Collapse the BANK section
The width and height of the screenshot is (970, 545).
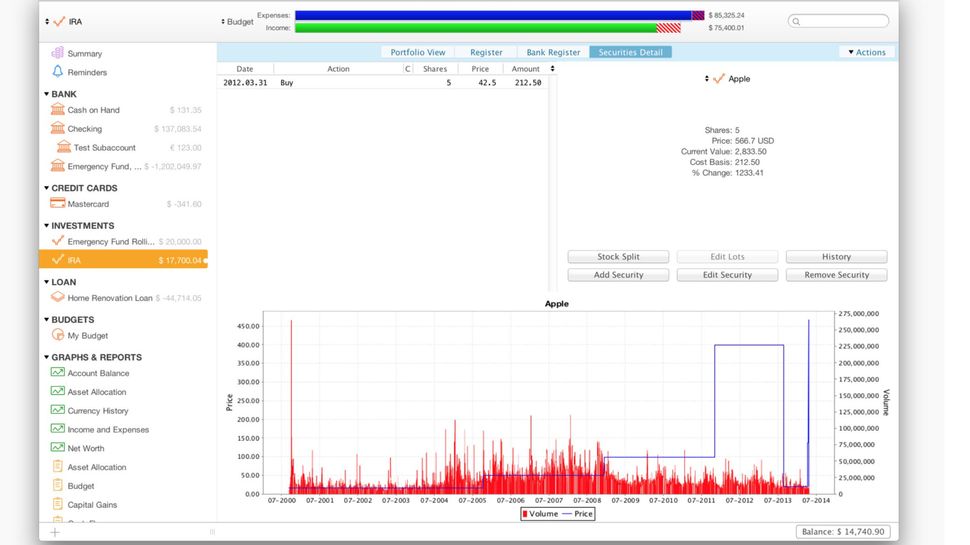(46, 94)
